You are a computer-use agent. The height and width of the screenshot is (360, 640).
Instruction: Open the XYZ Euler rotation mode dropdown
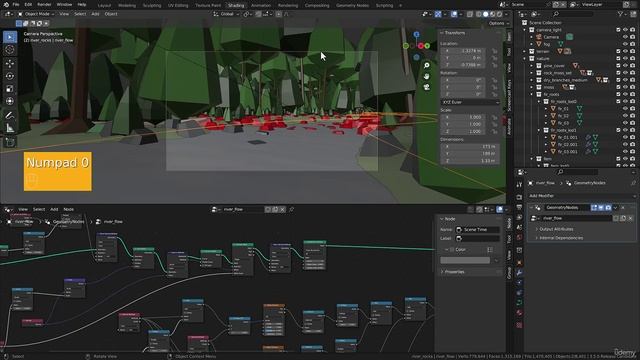470,102
